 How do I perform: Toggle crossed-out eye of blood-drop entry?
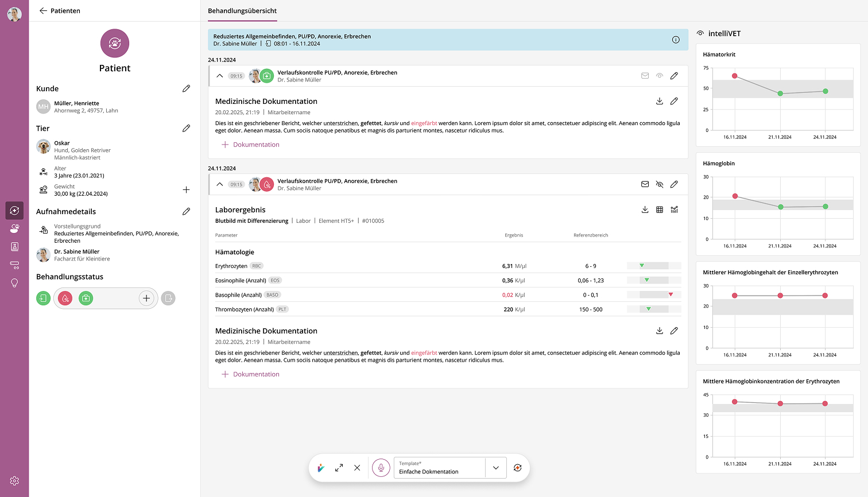tap(660, 184)
